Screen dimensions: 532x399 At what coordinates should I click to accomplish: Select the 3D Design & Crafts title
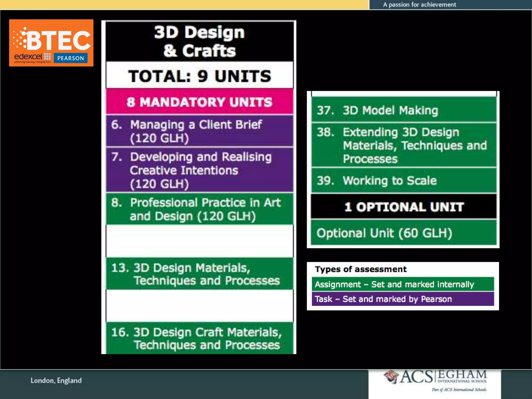[x=199, y=41]
